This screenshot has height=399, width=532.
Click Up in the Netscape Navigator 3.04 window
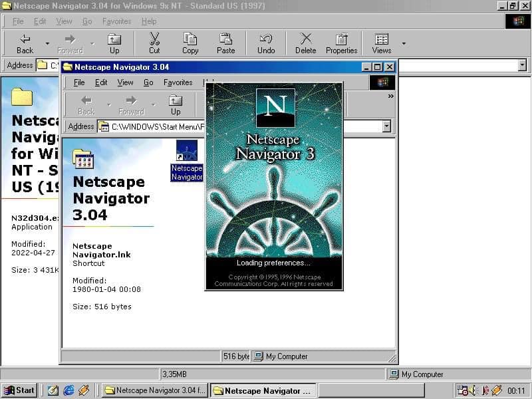point(176,105)
